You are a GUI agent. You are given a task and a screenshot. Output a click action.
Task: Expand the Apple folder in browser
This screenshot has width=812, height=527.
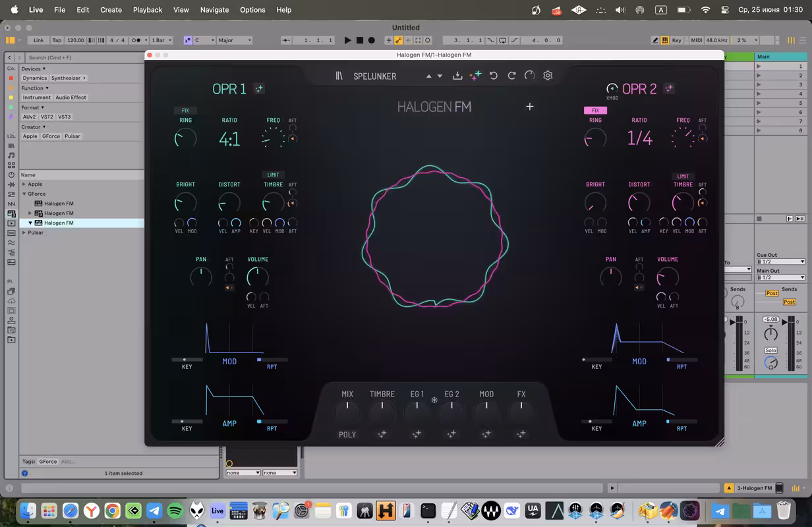(x=24, y=184)
